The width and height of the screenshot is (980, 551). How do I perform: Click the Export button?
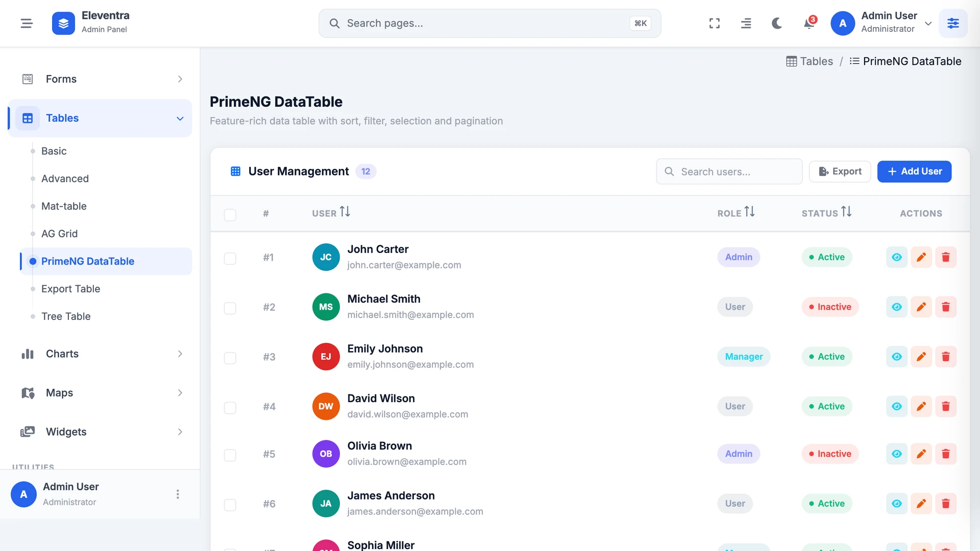tap(840, 171)
